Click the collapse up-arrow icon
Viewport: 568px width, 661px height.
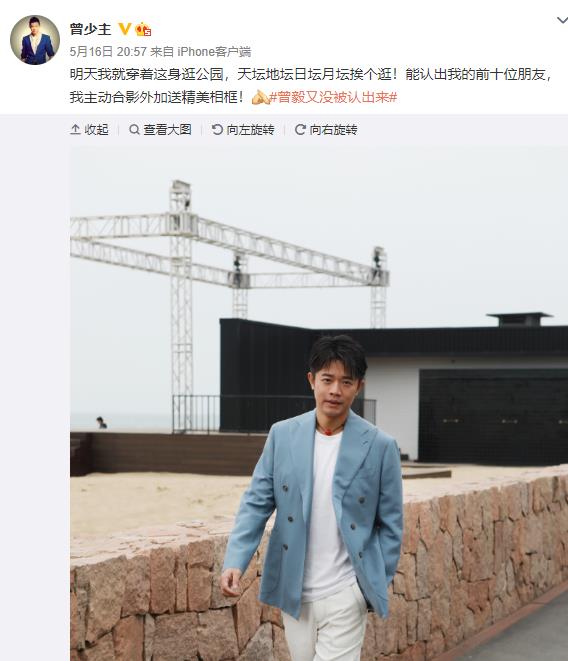coord(75,129)
